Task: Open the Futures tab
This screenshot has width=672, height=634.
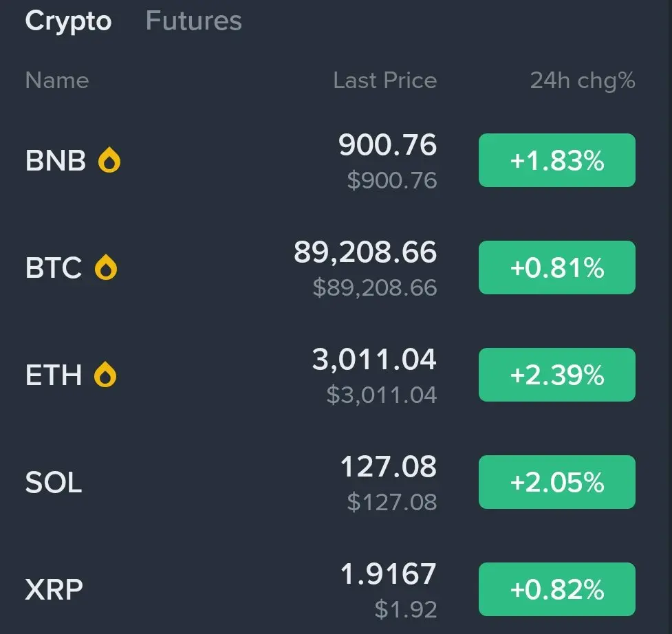Action: point(193,21)
